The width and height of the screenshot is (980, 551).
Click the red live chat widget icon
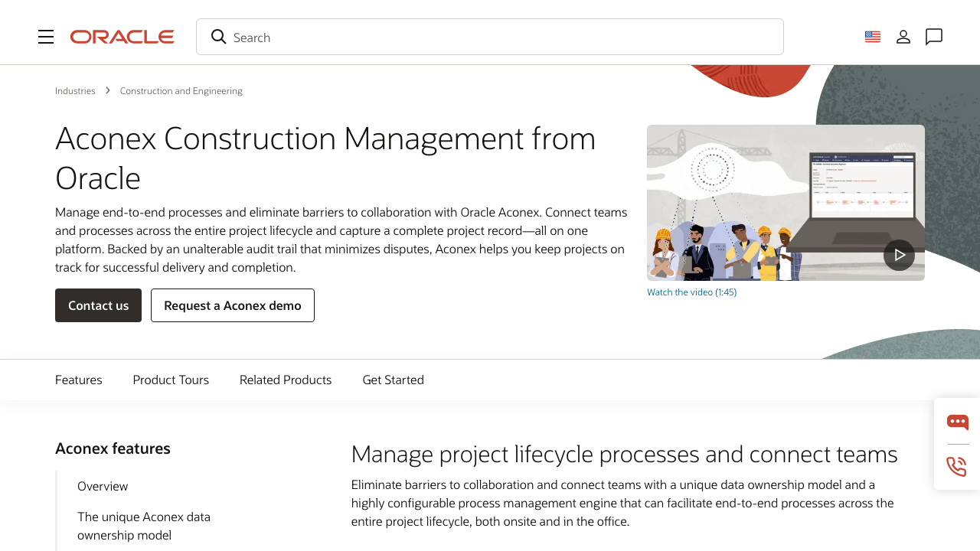[x=957, y=422]
